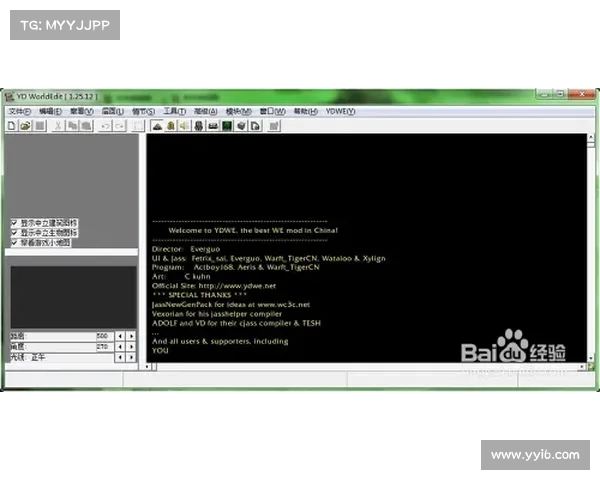The height and width of the screenshot is (480, 600).
Task: Open the 工具(T) menu
Action: pos(175,111)
